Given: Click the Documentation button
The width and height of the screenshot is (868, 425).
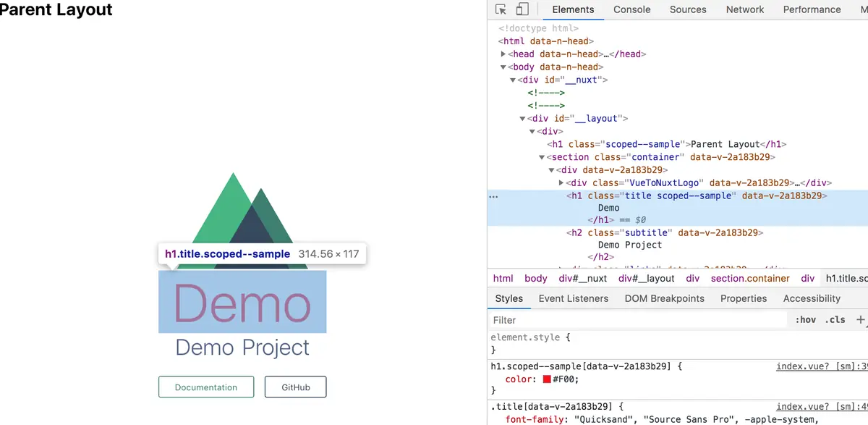Looking at the screenshot, I should [x=206, y=387].
